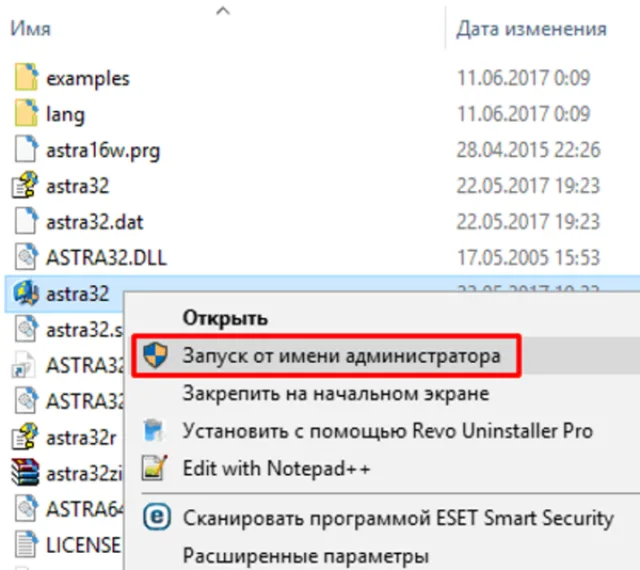Select Сканировать программой ESET Smart Security
The height and width of the screenshot is (570, 640).
coord(398,518)
